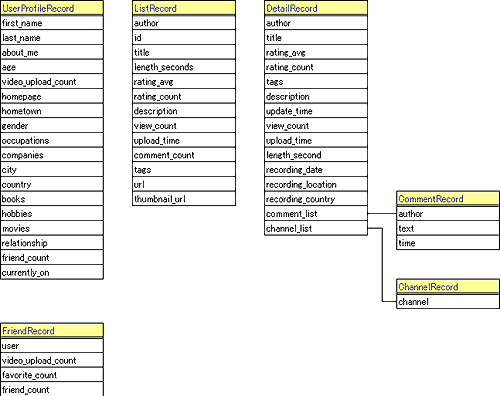
Task: Click the movies field
Action: (x=52, y=228)
